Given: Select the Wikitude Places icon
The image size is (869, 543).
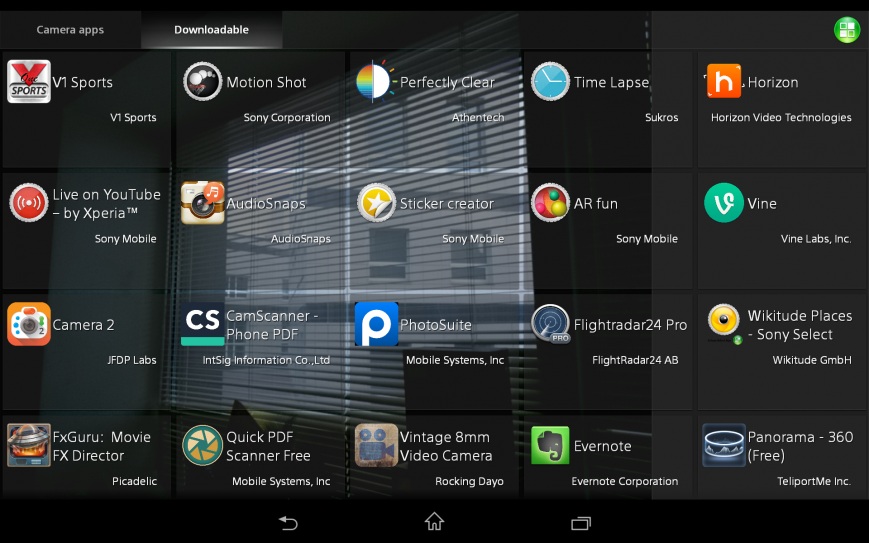Looking at the screenshot, I should tap(724, 324).
